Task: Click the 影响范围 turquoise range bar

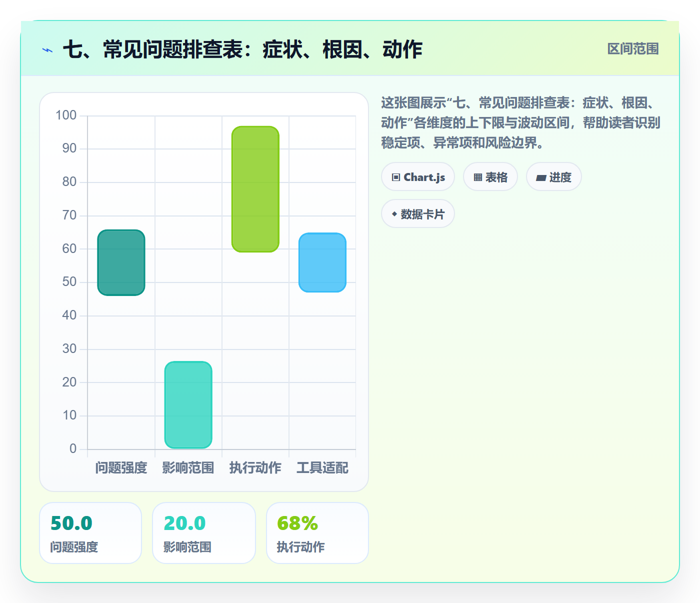Action: [188, 405]
